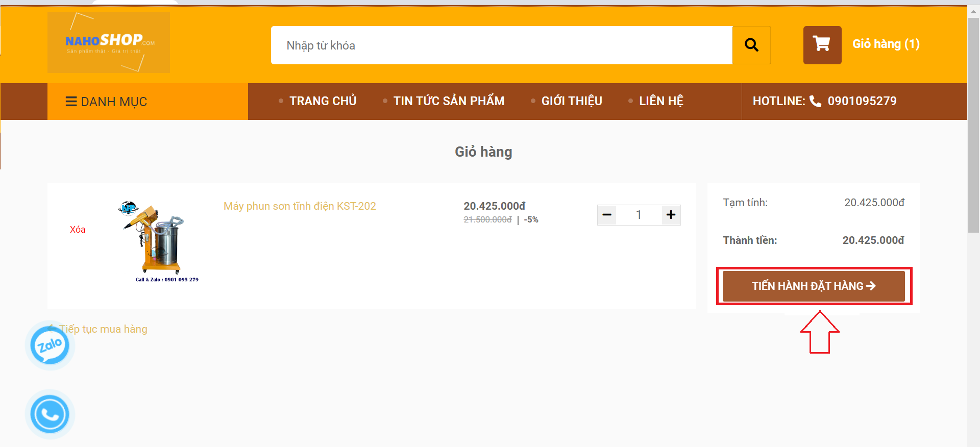Viewport: 980px width, 447px height.
Task: Click the floating Zalo chat icon
Action: pyautogui.click(x=50, y=346)
